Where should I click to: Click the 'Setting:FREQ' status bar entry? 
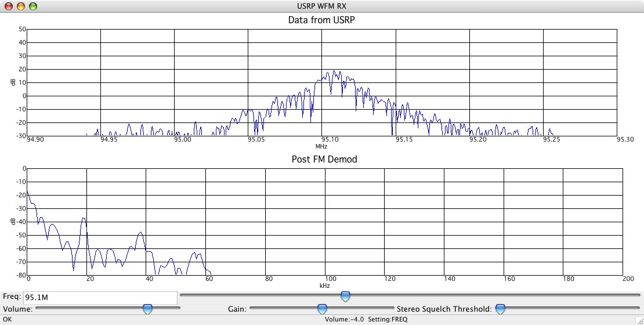[388, 319]
